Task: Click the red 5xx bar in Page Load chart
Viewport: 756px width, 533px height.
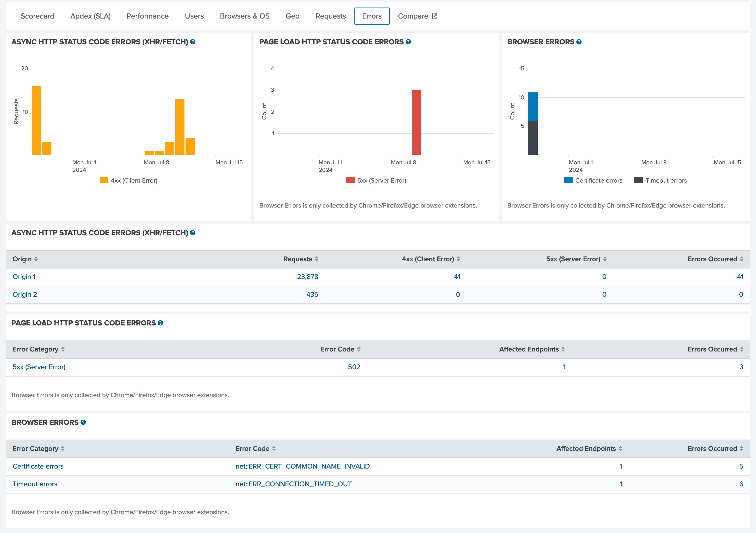Action: click(x=416, y=122)
